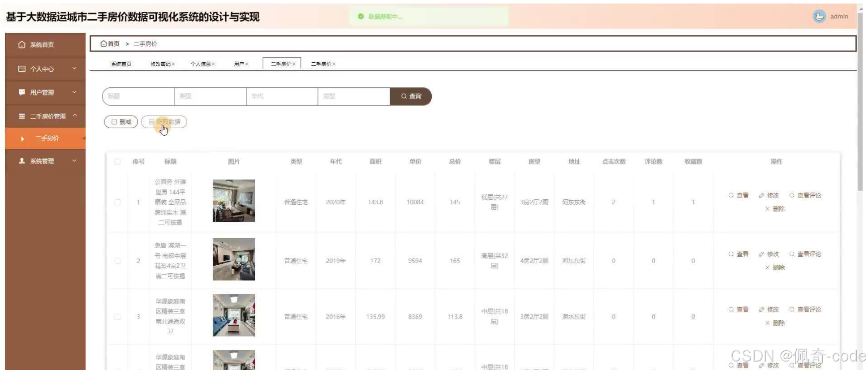Open the row 1 property photo
868x370 pixels.
click(x=234, y=201)
